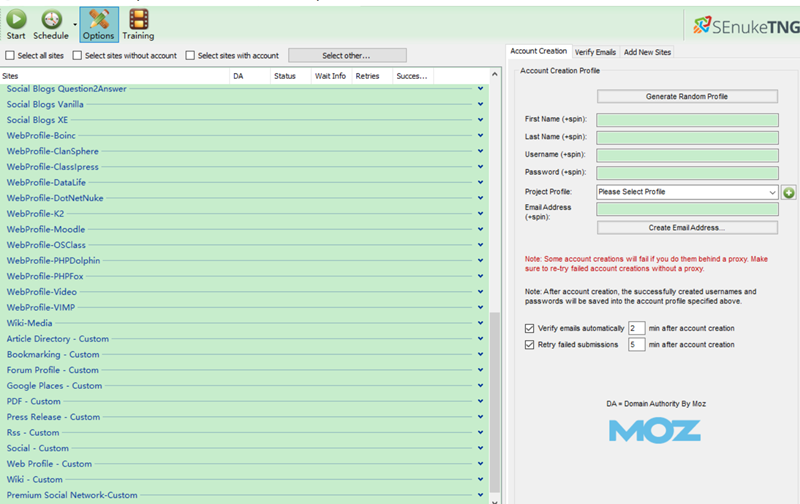Uncheck Retry failed submissions checkbox
The image size is (800, 504).
[530, 345]
